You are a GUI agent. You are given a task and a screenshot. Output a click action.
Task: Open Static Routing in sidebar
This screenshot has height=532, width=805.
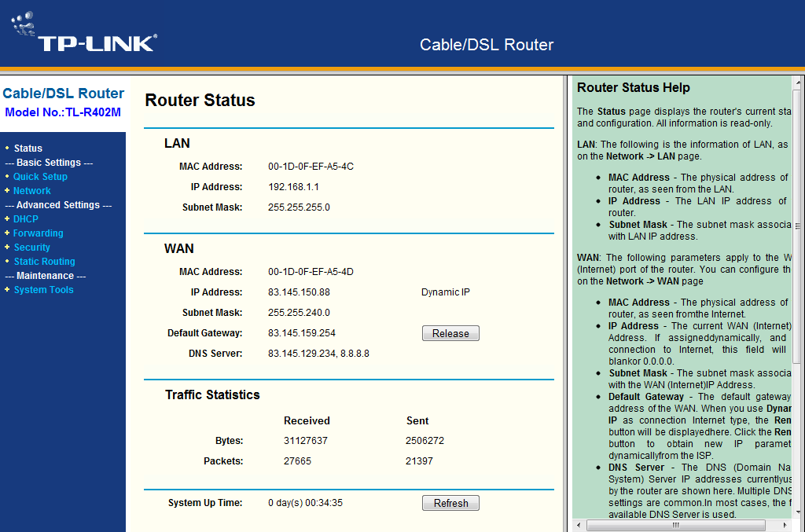44,262
